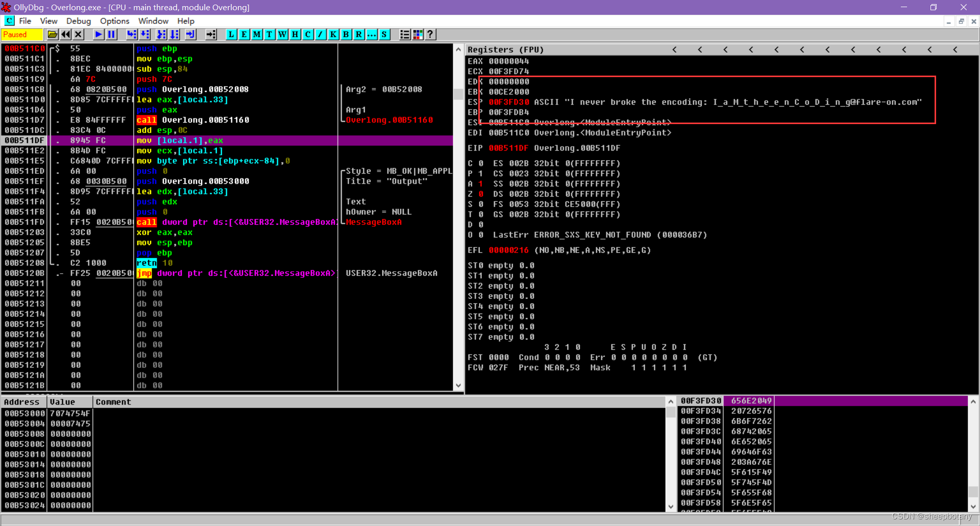Open the References window with R button

pyautogui.click(x=359, y=34)
